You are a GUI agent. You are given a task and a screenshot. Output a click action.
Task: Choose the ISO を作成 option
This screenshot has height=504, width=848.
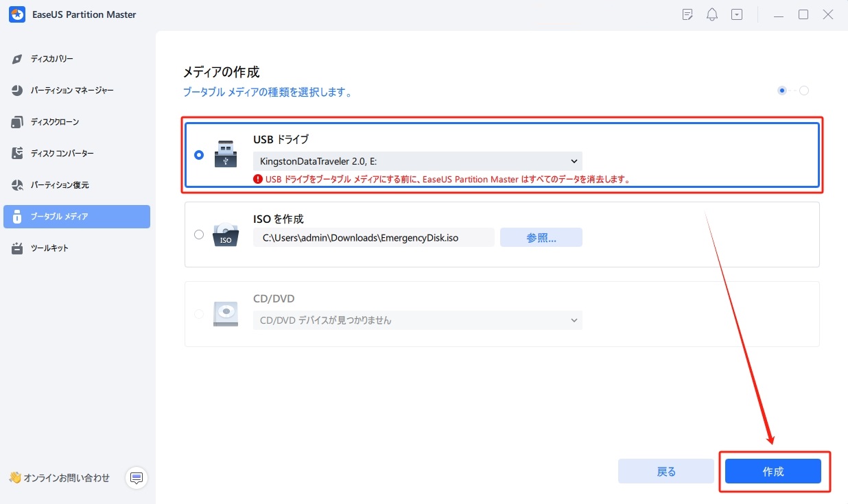point(199,234)
